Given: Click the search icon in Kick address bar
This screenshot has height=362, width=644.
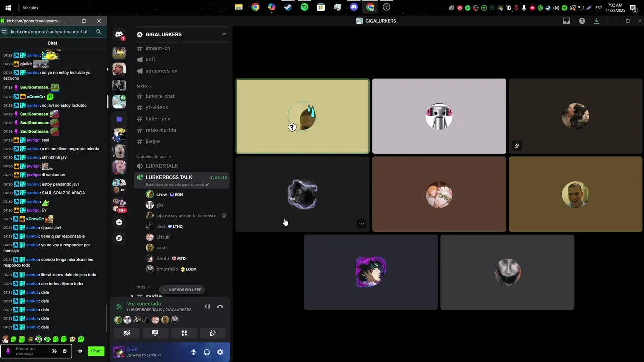Looking at the screenshot, I should pos(98,31).
